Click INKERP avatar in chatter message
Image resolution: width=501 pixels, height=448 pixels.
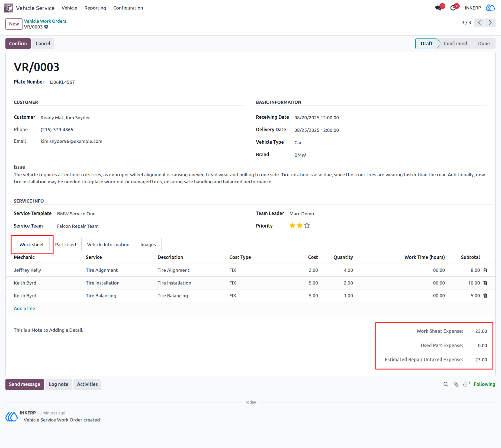pyautogui.click(x=11, y=417)
